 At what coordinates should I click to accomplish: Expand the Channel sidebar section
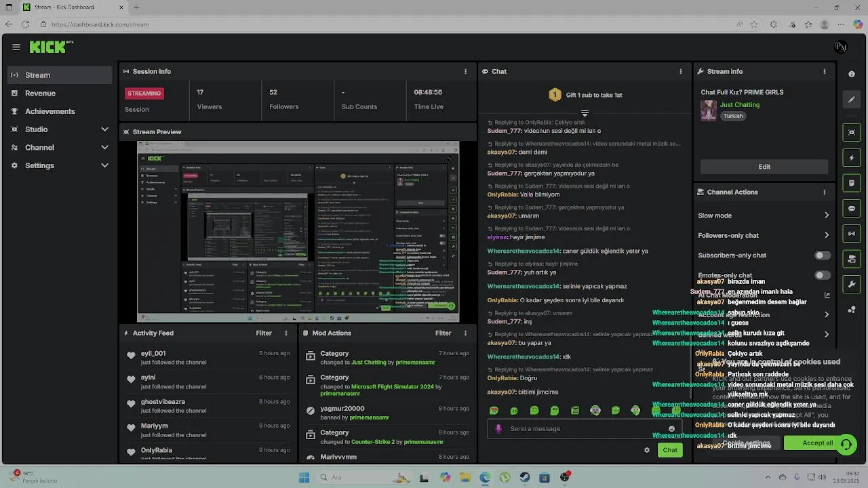[104, 147]
